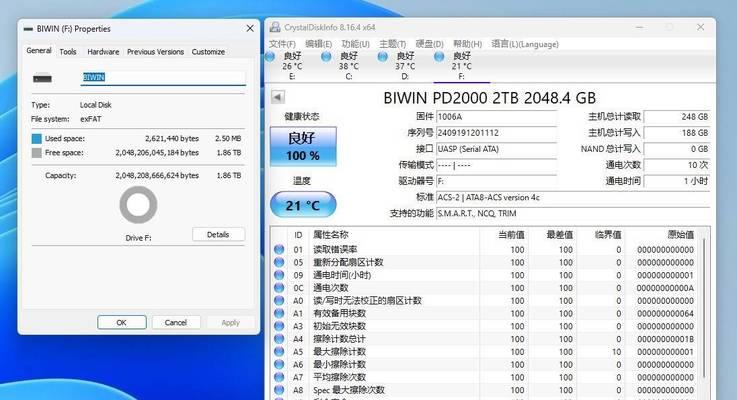Click status orb for attribute A6

coord(279,364)
